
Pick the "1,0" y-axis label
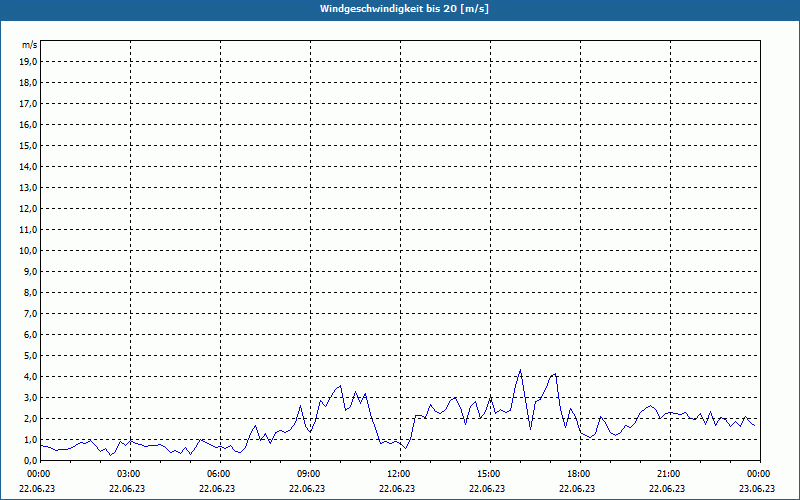click(x=30, y=439)
